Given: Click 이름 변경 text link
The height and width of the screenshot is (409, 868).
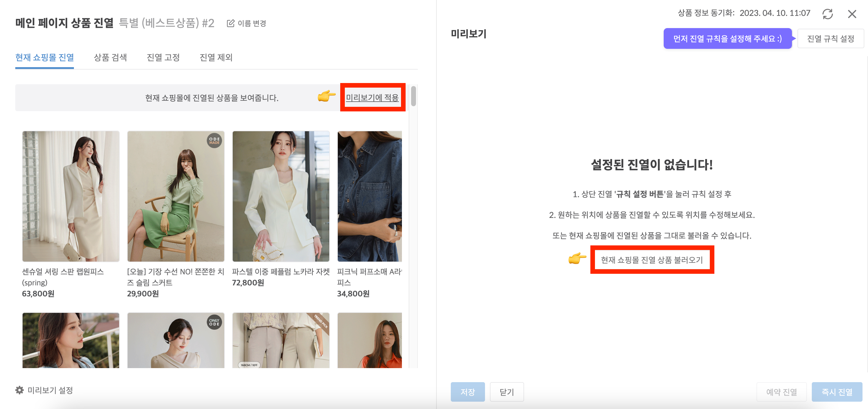Looking at the screenshot, I should pyautogui.click(x=252, y=23).
